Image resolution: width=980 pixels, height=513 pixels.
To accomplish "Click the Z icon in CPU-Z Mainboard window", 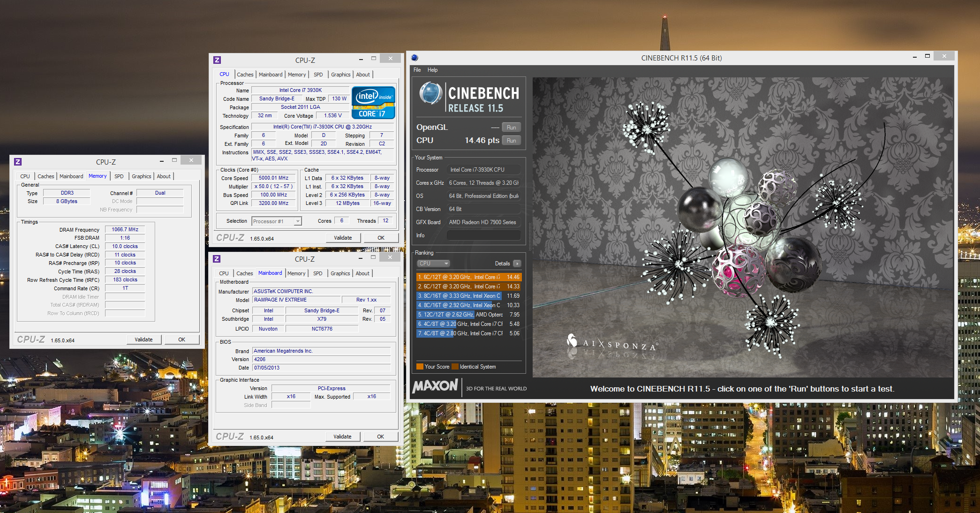I will point(217,259).
